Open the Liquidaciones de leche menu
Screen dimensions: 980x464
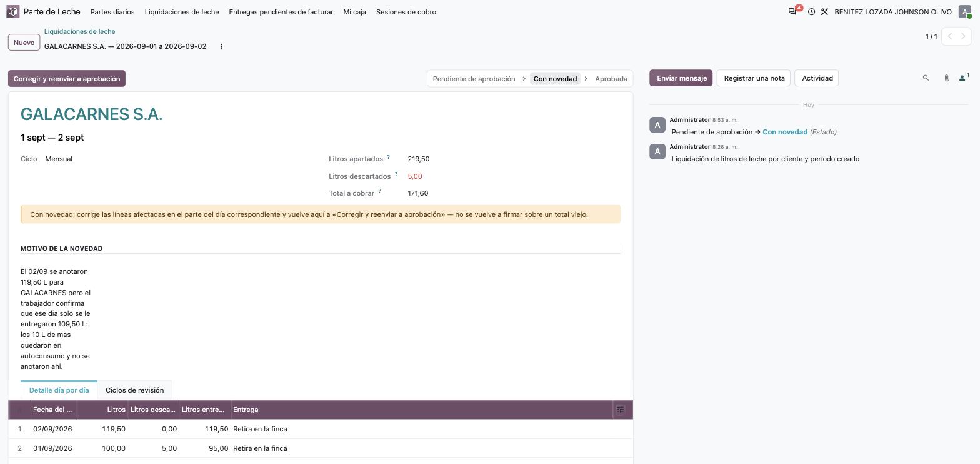(182, 12)
